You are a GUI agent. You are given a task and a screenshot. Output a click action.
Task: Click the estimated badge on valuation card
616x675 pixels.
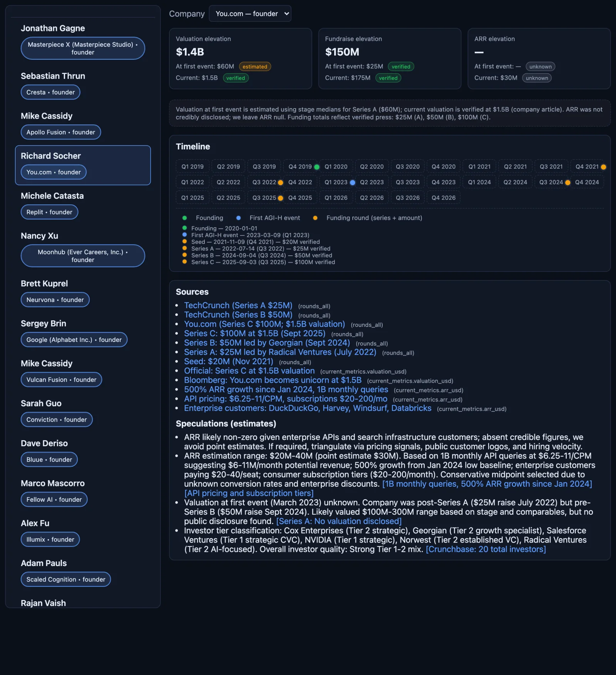(255, 67)
